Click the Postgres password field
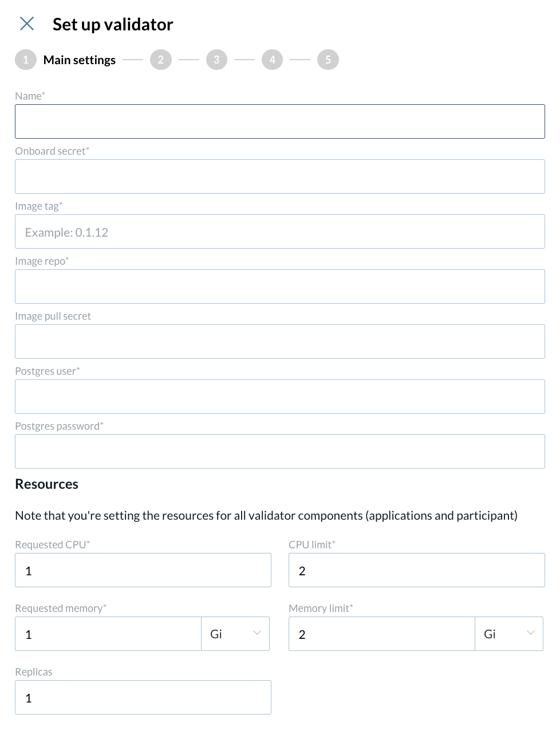The width and height of the screenshot is (560, 738). [x=280, y=452]
